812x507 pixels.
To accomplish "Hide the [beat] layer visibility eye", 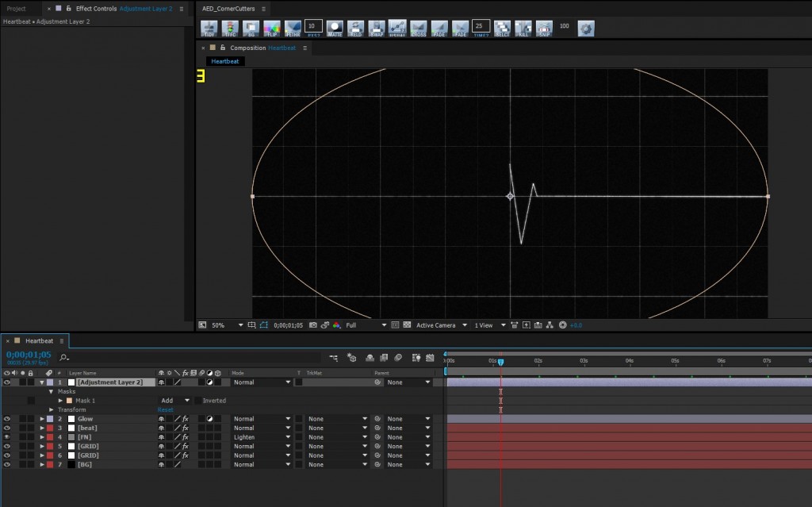I will click(x=6, y=428).
